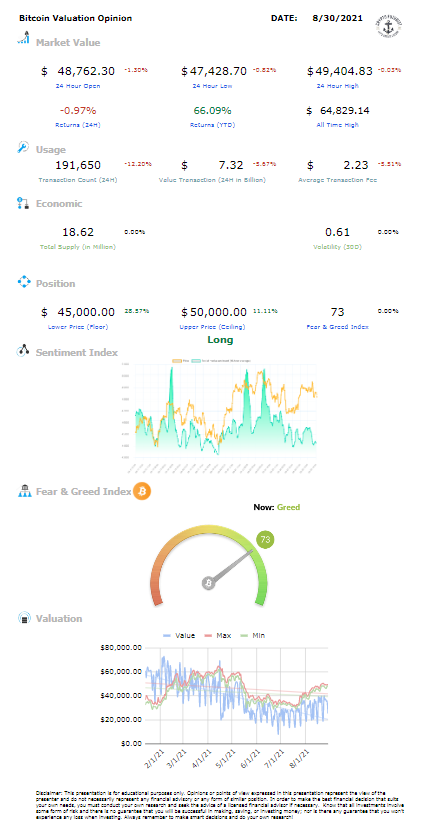Click the Position arrows icon
The height and width of the screenshot is (833, 431).
tap(24, 282)
